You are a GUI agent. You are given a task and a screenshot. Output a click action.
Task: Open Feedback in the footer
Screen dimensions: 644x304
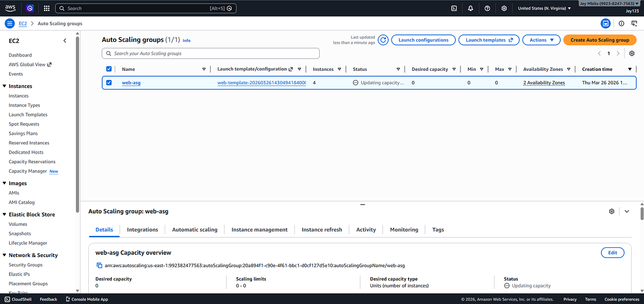click(48, 299)
